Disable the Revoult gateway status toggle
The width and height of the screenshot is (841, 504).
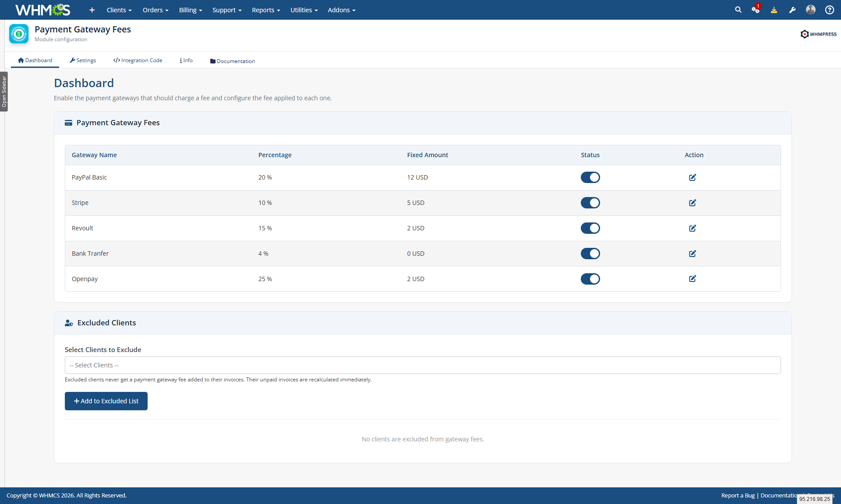click(x=590, y=228)
